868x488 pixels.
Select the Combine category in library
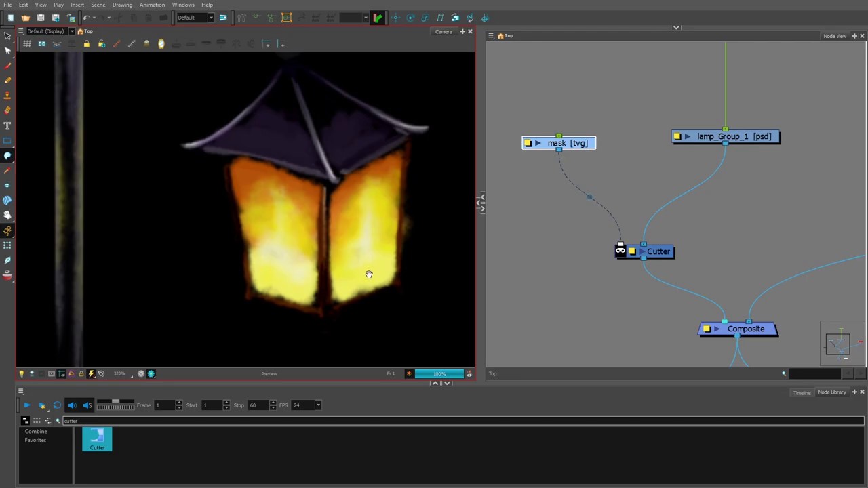tap(36, 432)
